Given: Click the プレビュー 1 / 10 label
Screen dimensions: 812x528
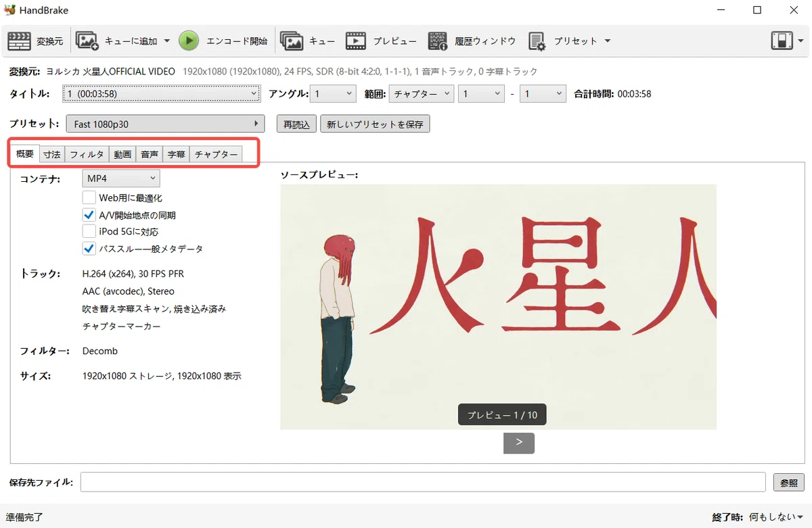Looking at the screenshot, I should coord(502,414).
